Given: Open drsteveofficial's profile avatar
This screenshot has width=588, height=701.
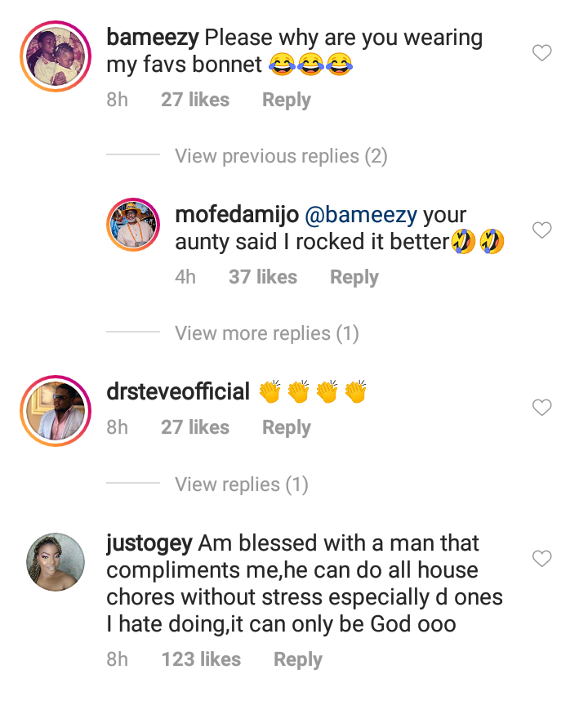Looking at the screenshot, I should click(56, 411).
